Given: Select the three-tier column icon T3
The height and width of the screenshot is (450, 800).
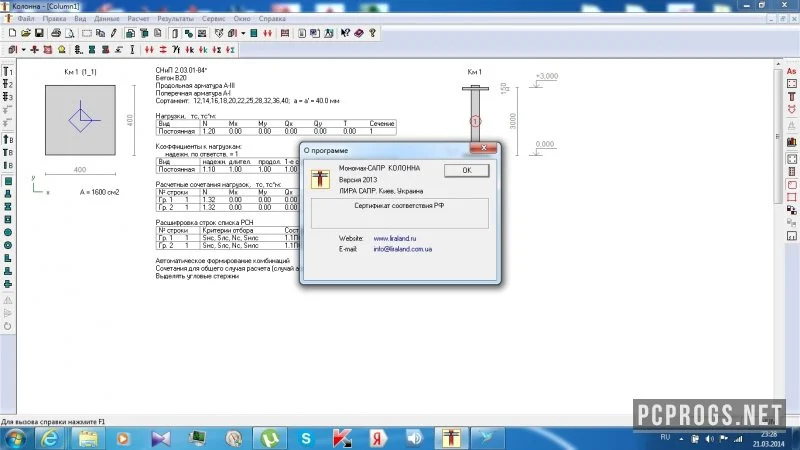Looking at the screenshot, I should (8, 97).
